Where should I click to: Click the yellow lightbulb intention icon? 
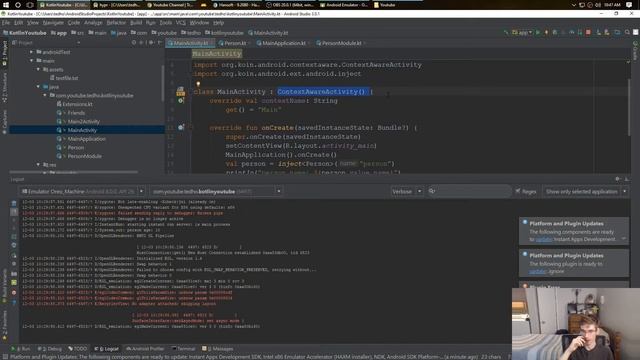198,84
